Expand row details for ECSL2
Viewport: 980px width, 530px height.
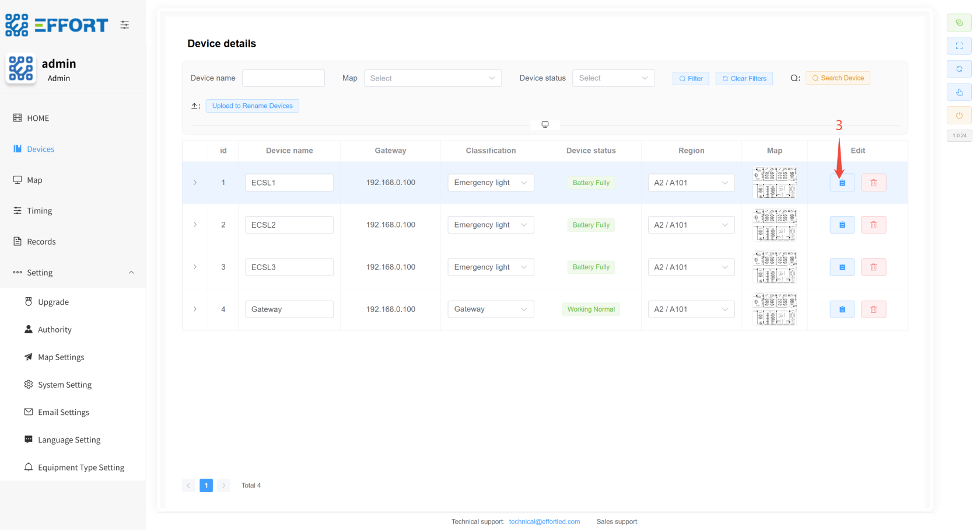tap(195, 225)
